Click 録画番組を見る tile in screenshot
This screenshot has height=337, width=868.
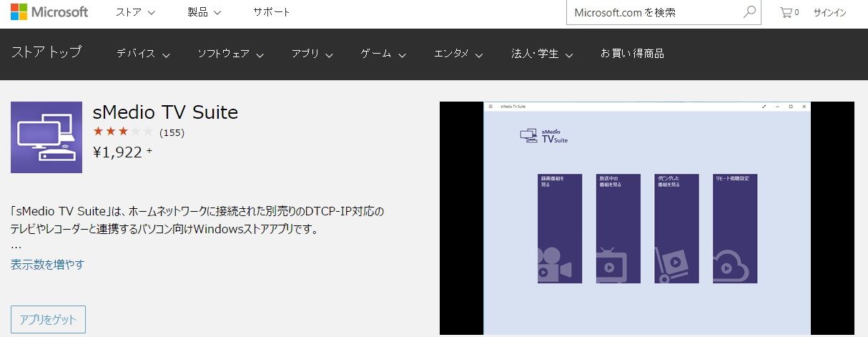pos(560,228)
